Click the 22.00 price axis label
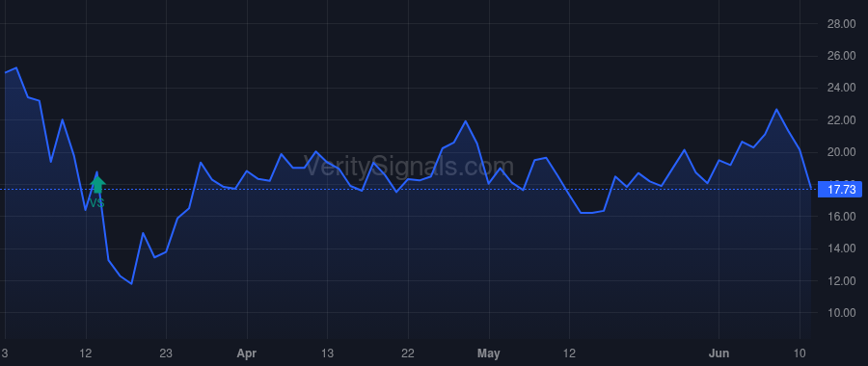868x366 pixels. [x=841, y=120]
